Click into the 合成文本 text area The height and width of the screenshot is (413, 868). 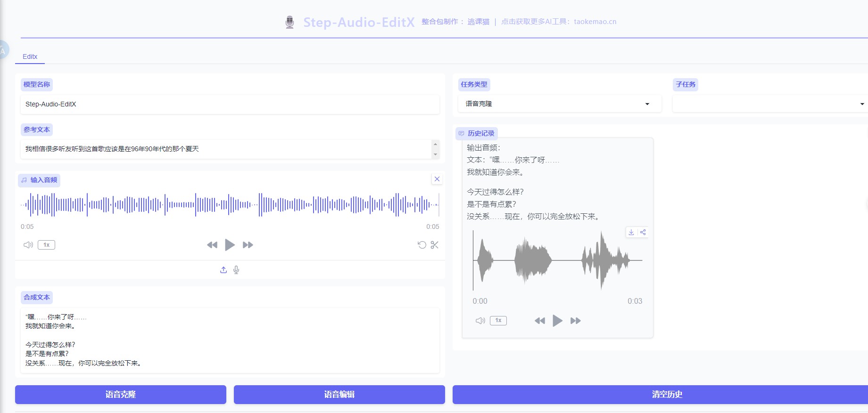click(230, 340)
